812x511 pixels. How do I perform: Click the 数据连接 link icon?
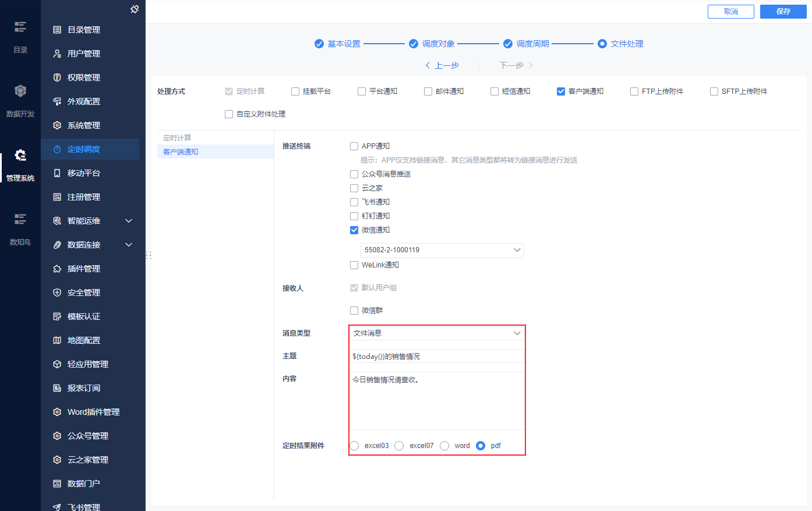(57, 245)
